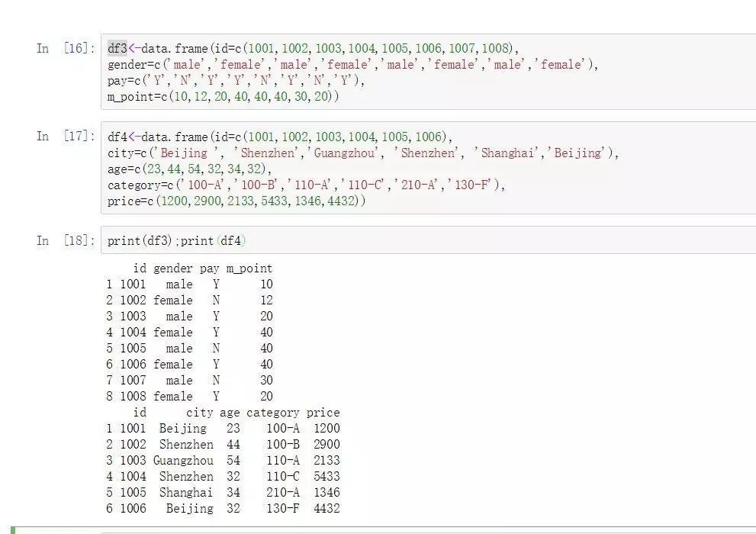Click inside code cell In [17] defining df4
This screenshot has height=534, width=756.
click(428, 168)
